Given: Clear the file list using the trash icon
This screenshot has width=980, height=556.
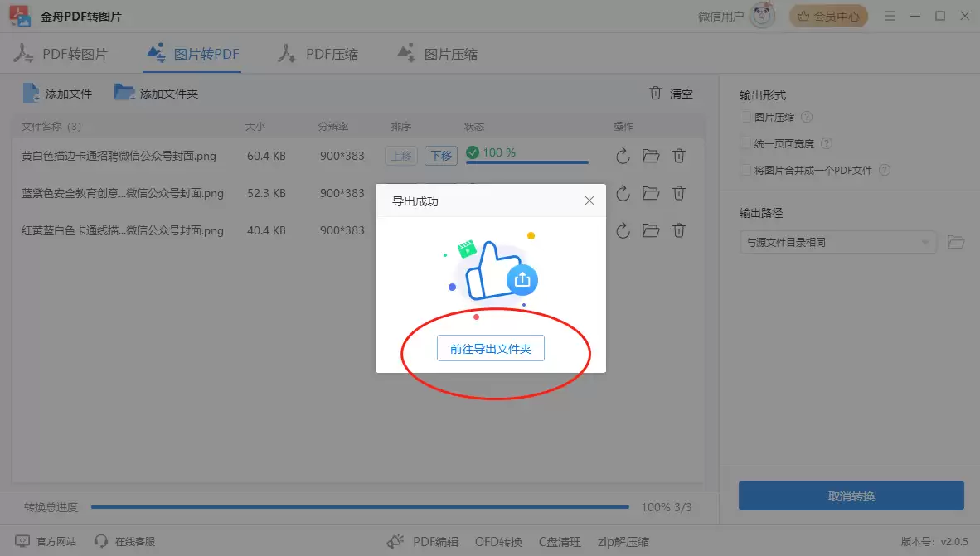Looking at the screenshot, I should (x=656, y=94).
